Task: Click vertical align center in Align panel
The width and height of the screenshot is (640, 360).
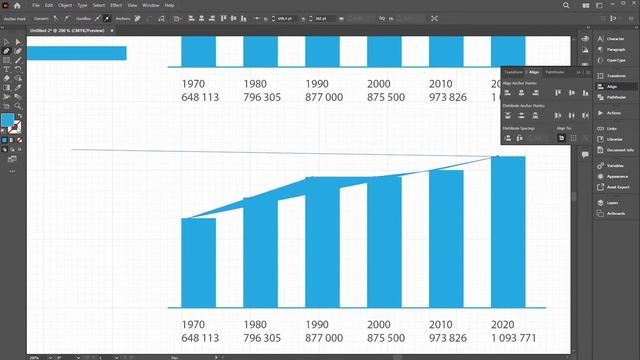Action: (x=571, y=93)
